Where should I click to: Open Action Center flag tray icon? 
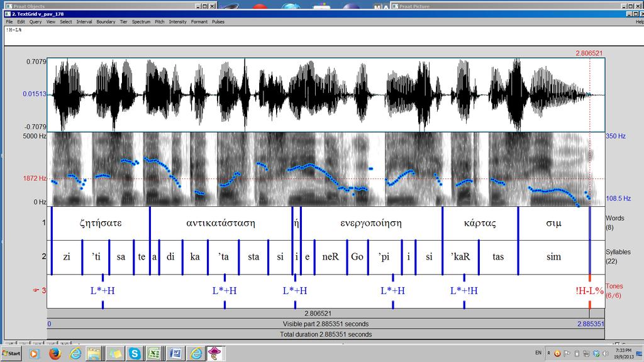click(567, 353)
